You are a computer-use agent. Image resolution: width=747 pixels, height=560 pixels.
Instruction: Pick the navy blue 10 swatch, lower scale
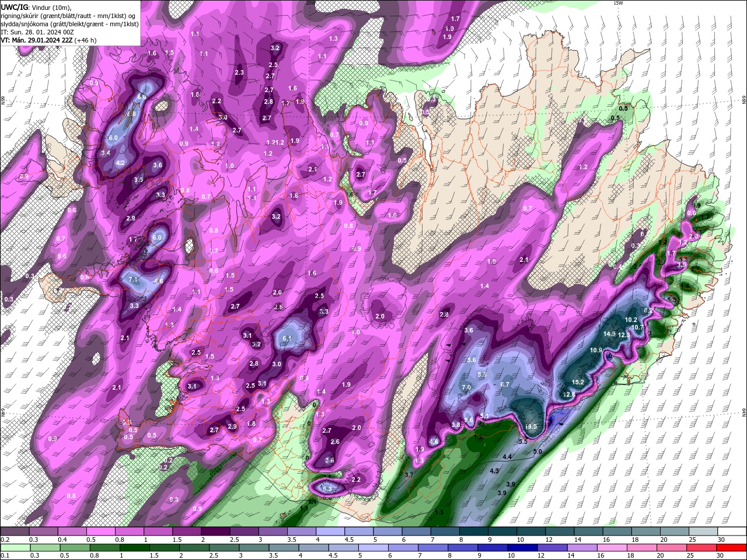521,548
